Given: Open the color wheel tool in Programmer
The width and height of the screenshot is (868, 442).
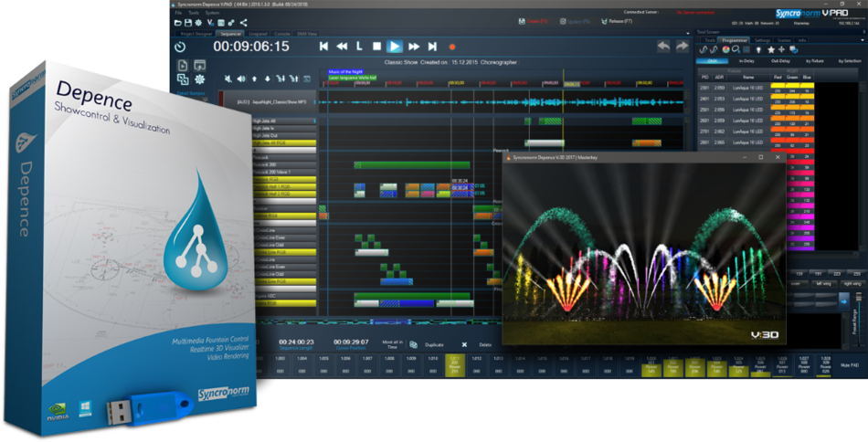Looking at the screenshot, I should [725, 49].
